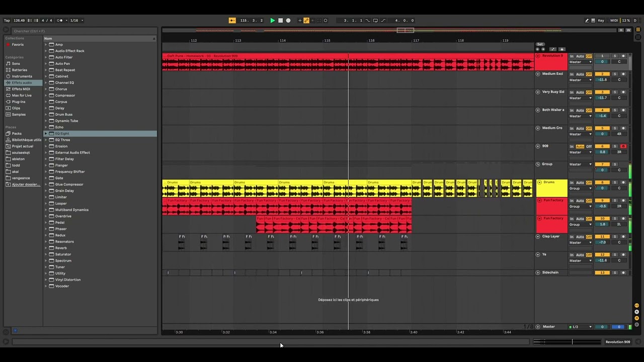Toggle the Follow playback button
The height and width of the screenshot is (362, 644).
point(232,21)
